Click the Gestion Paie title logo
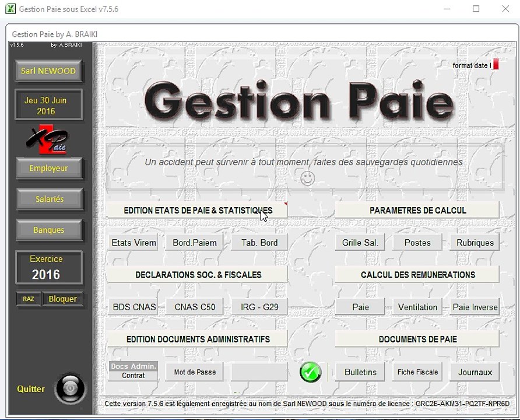Image resolution: width=520 pixels, height=420 pixels. coord(298,100)
